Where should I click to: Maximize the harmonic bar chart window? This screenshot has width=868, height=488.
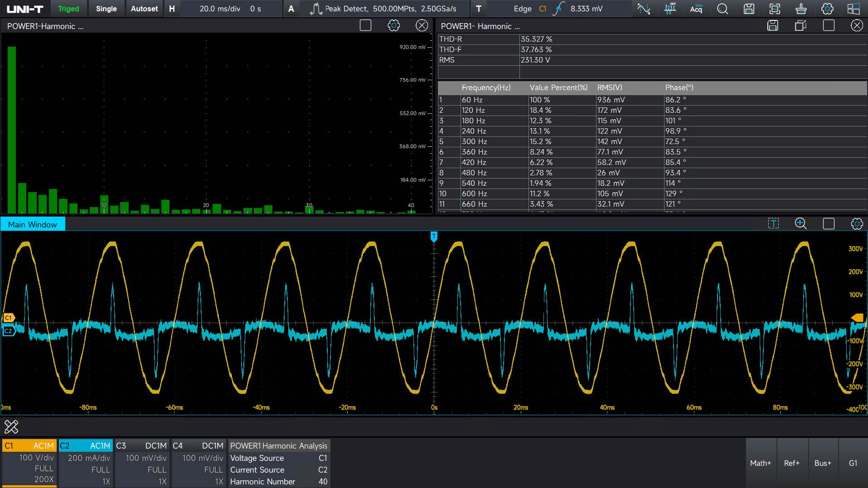click(x=365, y=25)
